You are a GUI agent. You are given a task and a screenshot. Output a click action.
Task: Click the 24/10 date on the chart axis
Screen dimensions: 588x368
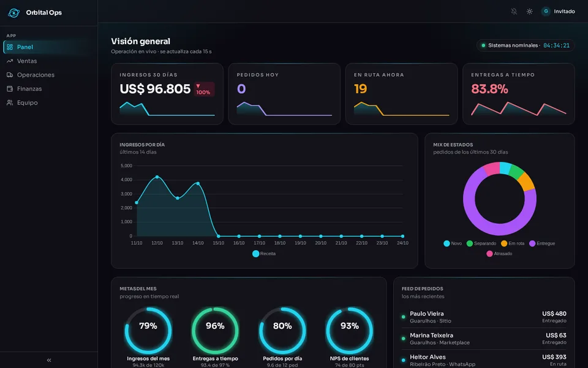click(x=403, y=243)
